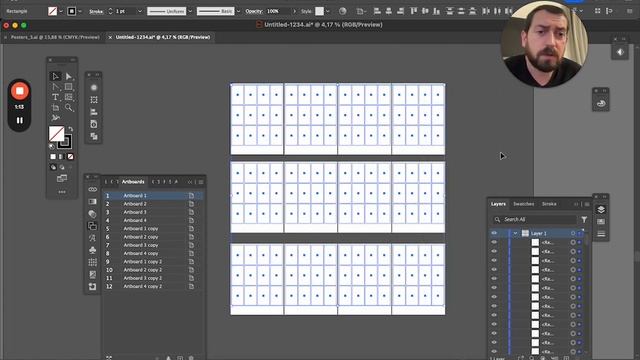The height and width of the screenshot is (360, 640).
Task: Open the Gradient panel icon beside Artboards
Action: pyautogui.click(x=93, y=202)
